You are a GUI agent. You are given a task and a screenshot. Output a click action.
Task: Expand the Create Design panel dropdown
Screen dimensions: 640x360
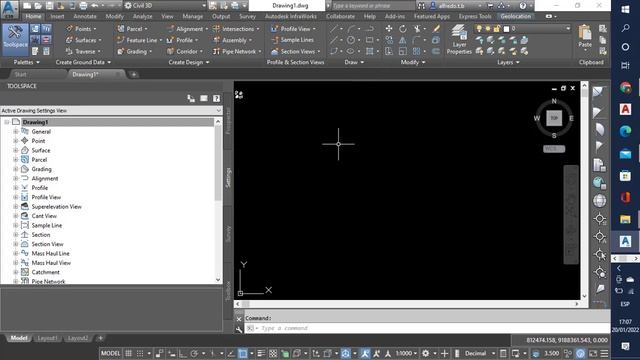189,62
